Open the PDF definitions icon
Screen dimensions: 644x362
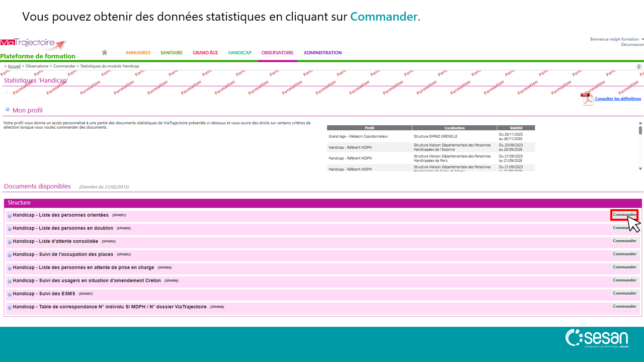(x=587, y=99)
